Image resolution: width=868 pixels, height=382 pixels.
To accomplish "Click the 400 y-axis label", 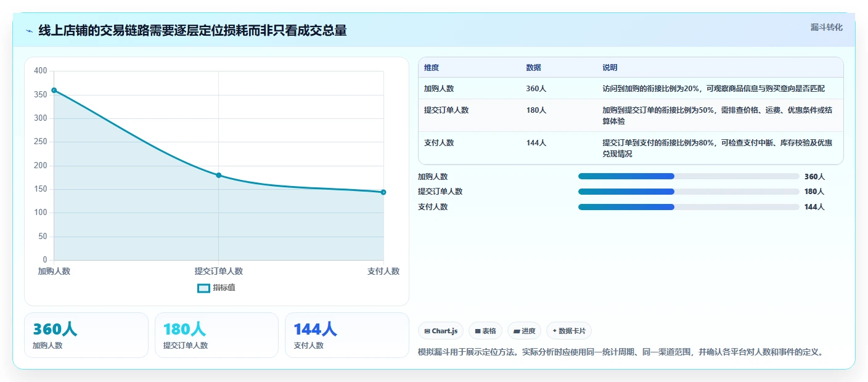I will (x=41, y=71).
